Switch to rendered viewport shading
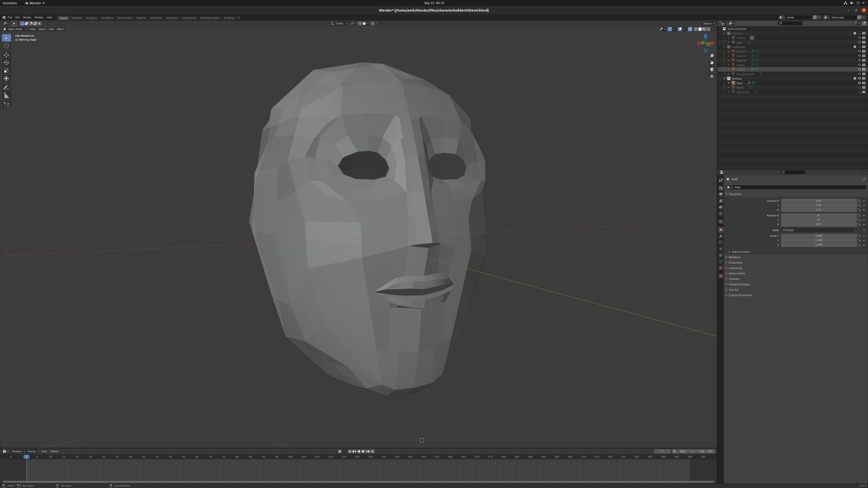Image resolution: width=868 pixels, height=488 pixels. pyautogui.click(x=708, y=29)
